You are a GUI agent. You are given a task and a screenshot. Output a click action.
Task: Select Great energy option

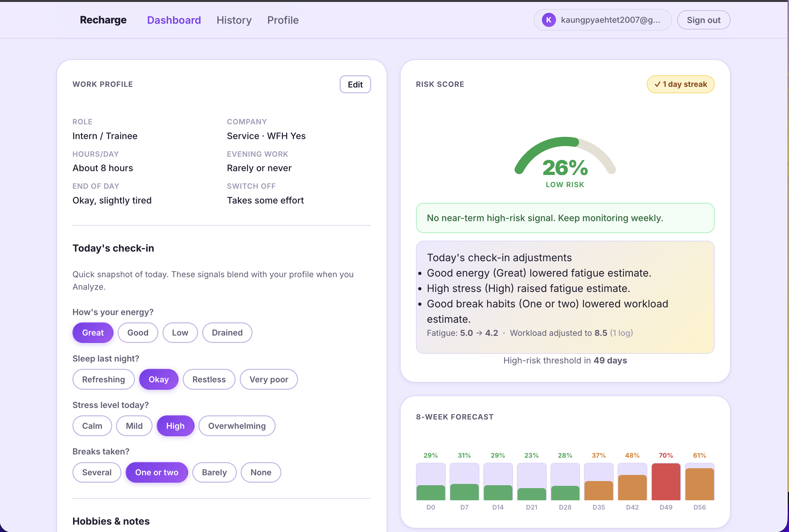pos(93,333)
